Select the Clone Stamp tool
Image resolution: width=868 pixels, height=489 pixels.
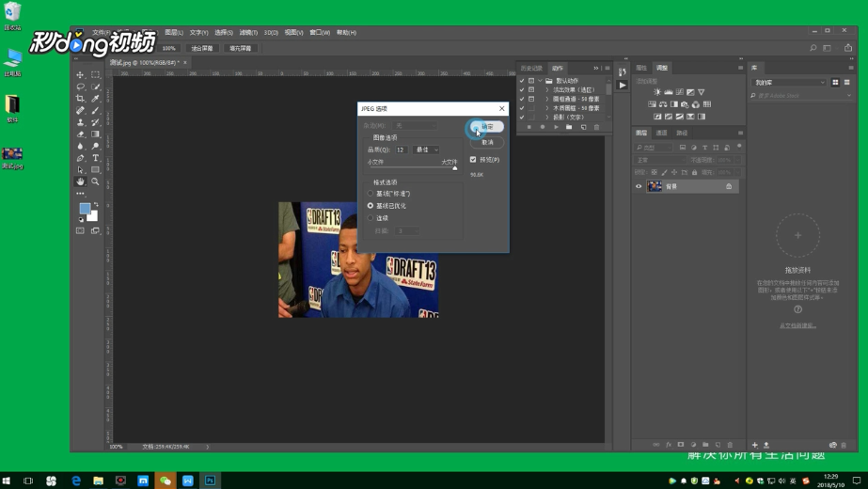coord(80,122)
